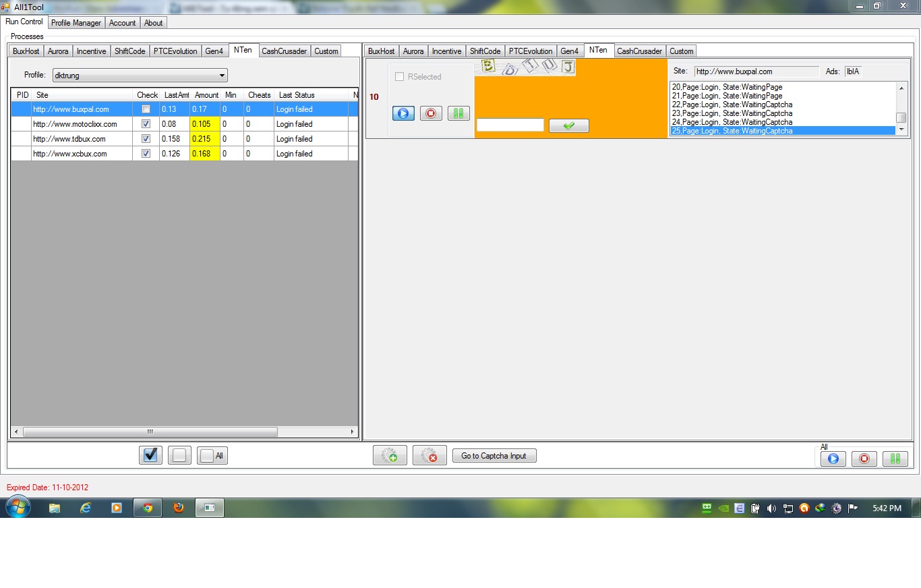The height and width of the screenshot is (588, 921).
Task: Click the log list scroll-down arrow
Action: point(901,130)
